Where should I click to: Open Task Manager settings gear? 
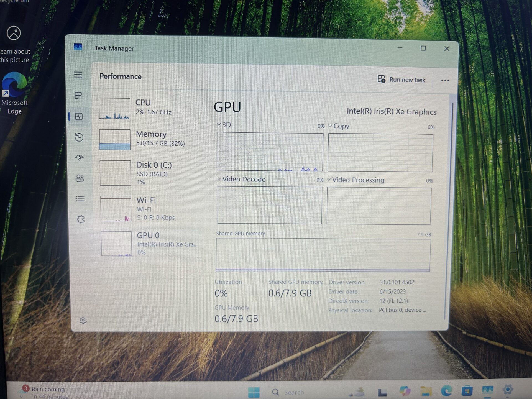pos(83,320)
